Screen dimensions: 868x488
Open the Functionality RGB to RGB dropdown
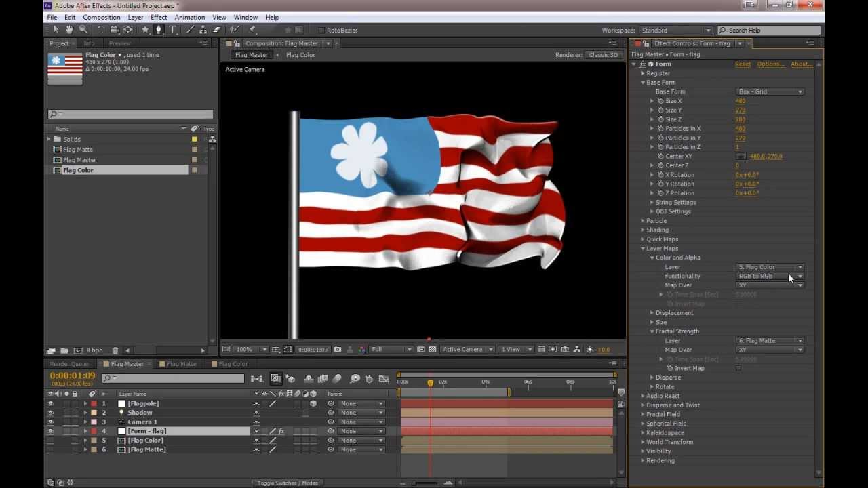770,276
